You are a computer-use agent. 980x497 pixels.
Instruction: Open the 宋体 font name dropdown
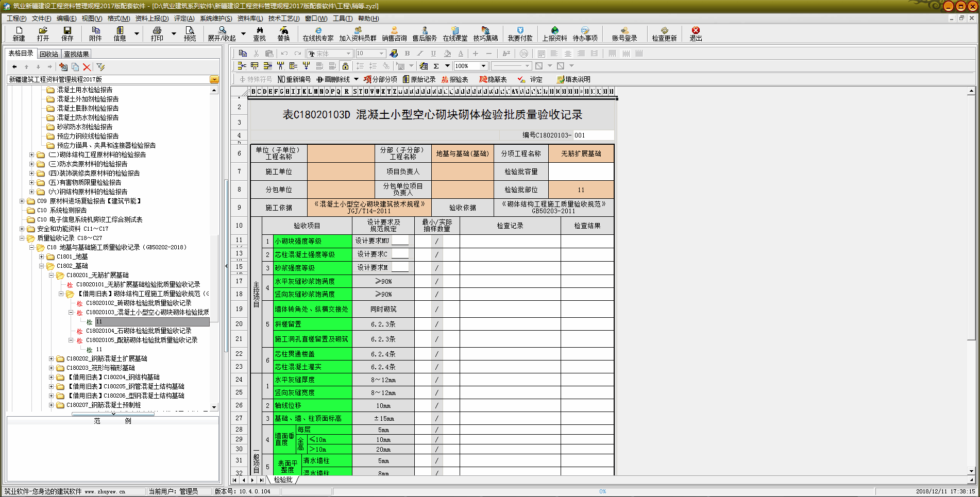349,54
